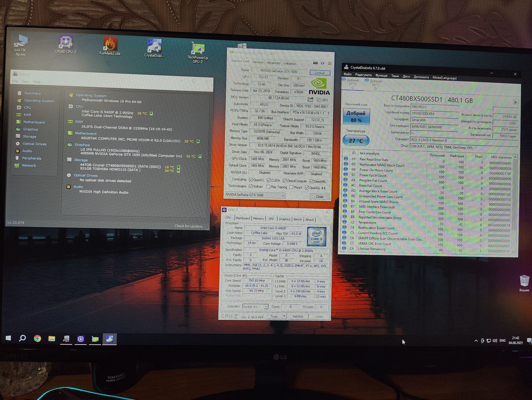Viewport: 532px width, 400px height.
Task: Switch to CrystalDiskInfo taskbar icon
Action: coord(110,339)
